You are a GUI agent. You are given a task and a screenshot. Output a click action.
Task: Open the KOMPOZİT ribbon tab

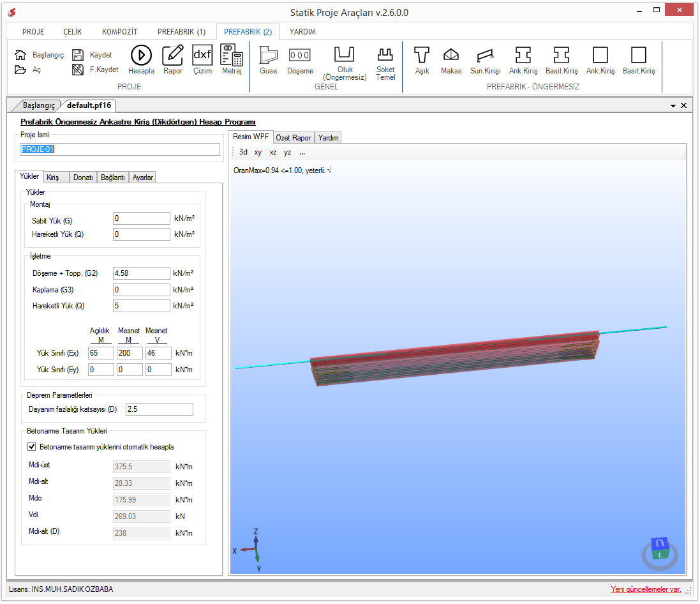pyautogui.click(x=119, y=32)
